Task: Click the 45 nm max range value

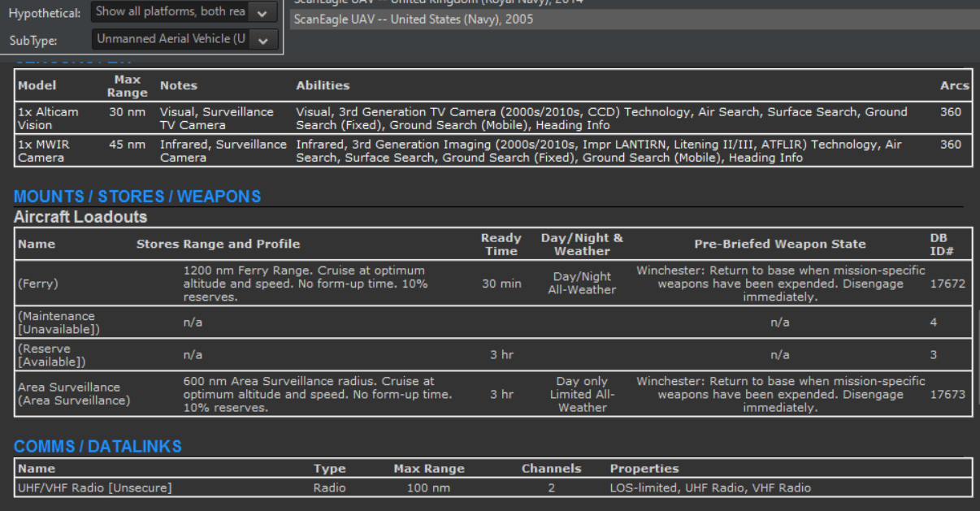Action: (128, 145)
